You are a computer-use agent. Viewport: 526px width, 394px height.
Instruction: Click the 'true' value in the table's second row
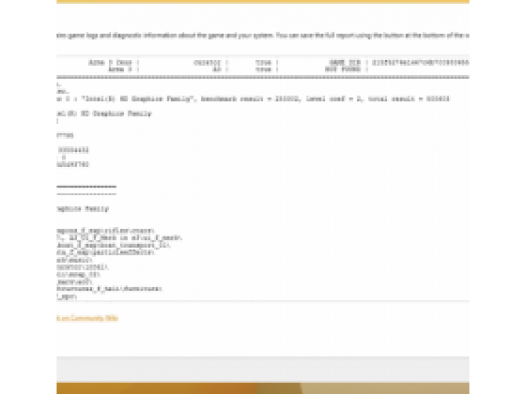[x=263, y=69]
